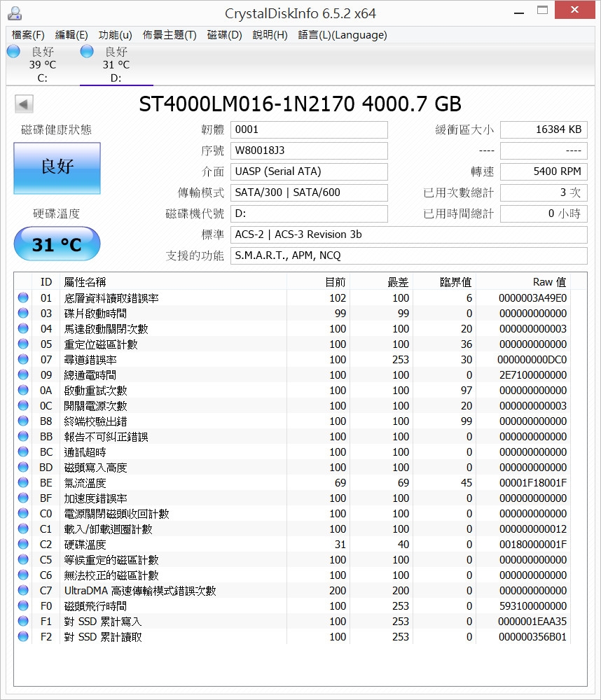Click the 31 °C disk temperature button
This screenshot has width=601, height=700.
[57, 244]
